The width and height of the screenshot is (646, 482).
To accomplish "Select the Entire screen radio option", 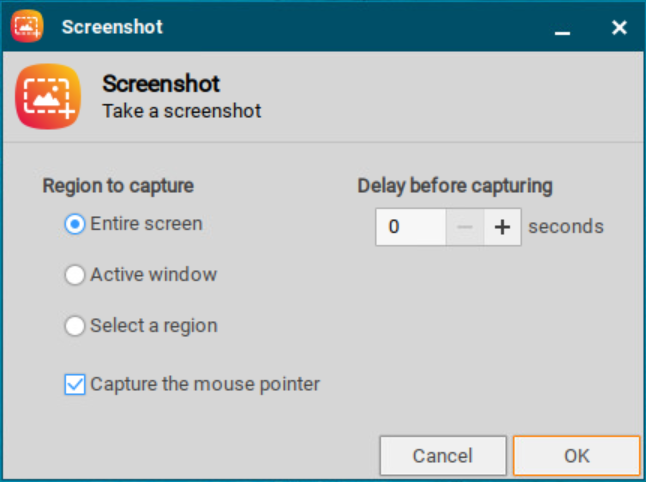I will [x=75, y=225].
